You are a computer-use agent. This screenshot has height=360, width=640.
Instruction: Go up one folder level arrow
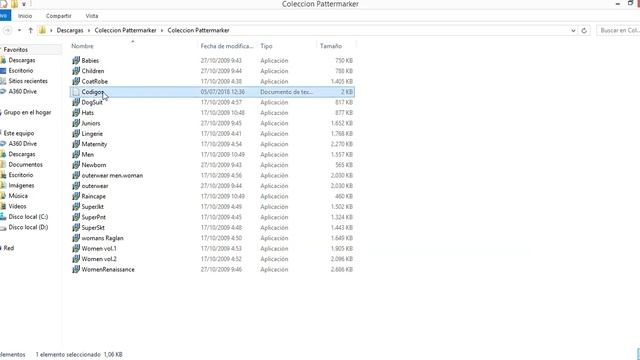30,30
